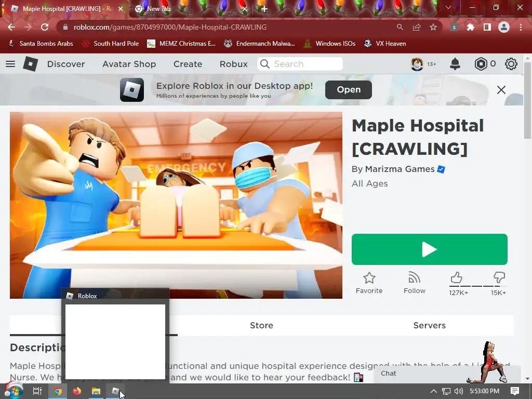Screen dimensions: 532x399
Task: Open the Robux balance icon
Action: 481,64
